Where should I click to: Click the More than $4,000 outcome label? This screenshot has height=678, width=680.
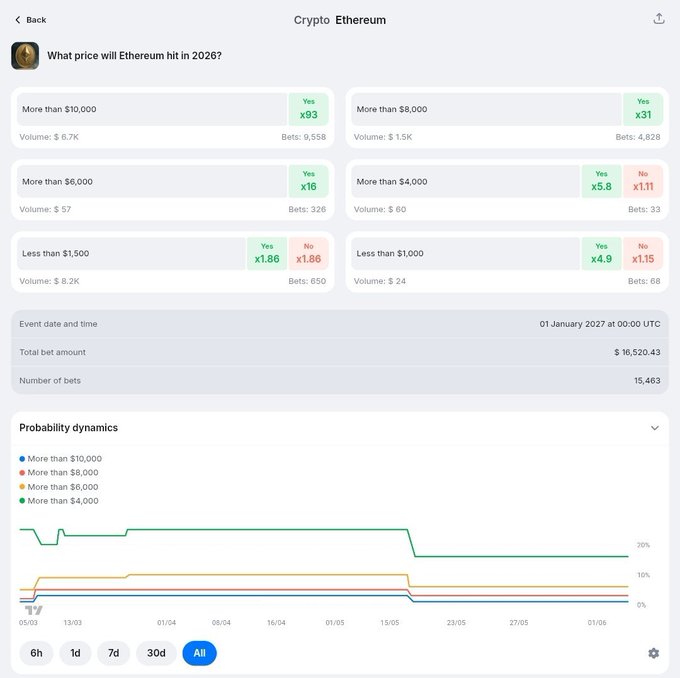tap(392, 182)
